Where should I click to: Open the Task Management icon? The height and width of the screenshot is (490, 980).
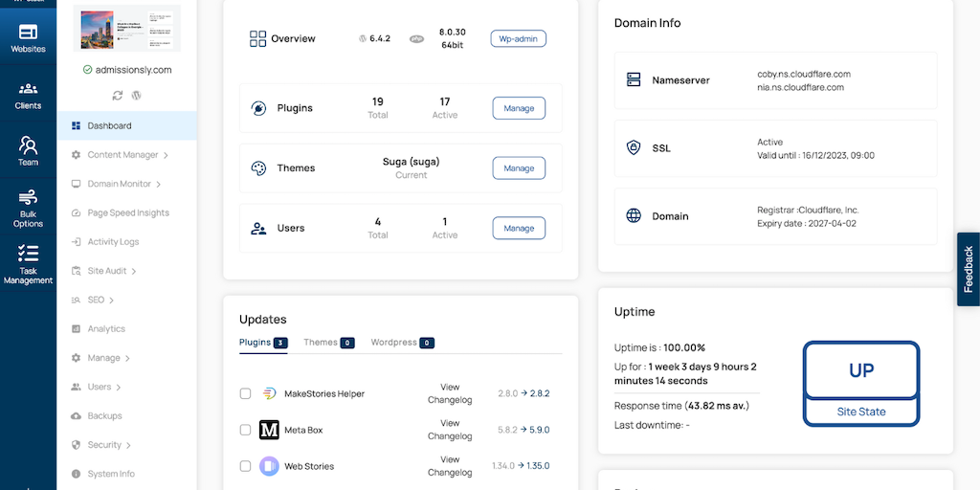pos(28,255)
